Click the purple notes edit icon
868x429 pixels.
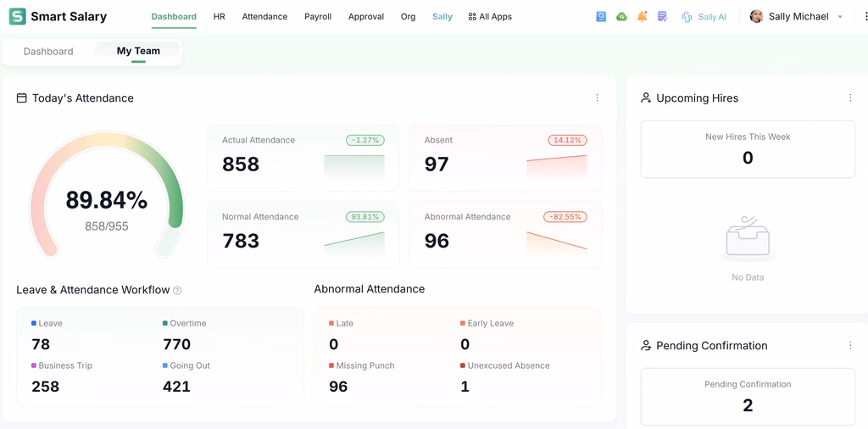662,17
